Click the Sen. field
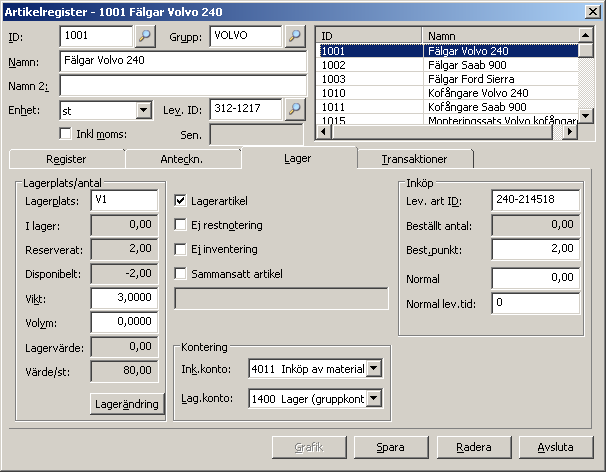 tap(257, 135)
